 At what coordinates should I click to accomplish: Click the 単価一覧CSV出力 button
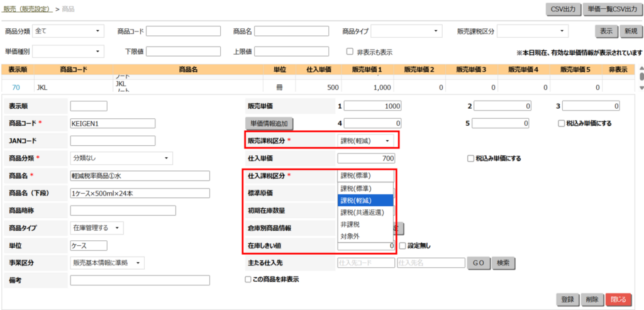pyautogui.click(x=613, y=9)
